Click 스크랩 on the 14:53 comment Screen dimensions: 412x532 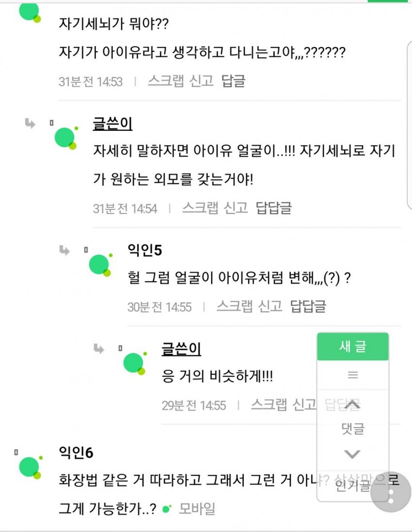pyautogui.click(x=166, y=81)
